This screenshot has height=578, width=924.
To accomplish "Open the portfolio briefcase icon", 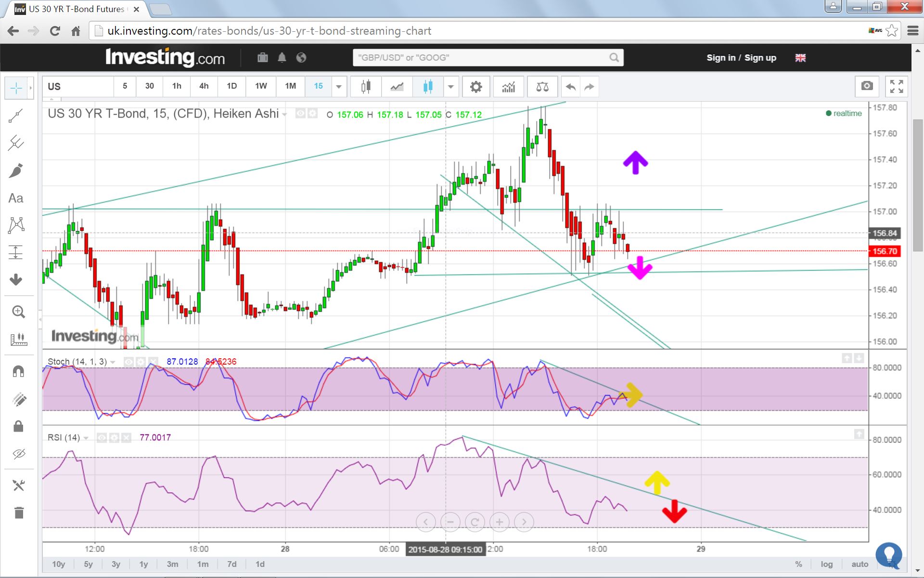I will click(x=262, y=58).
